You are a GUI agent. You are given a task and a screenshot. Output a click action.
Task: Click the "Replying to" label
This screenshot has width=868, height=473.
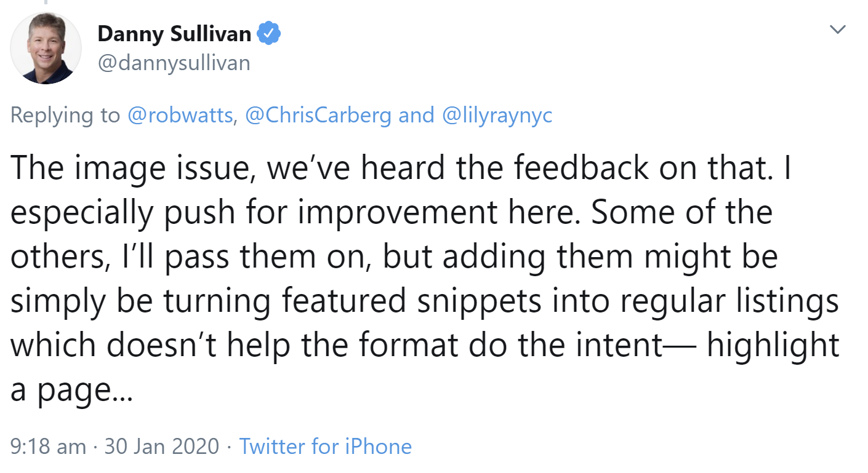click(65, 115)
